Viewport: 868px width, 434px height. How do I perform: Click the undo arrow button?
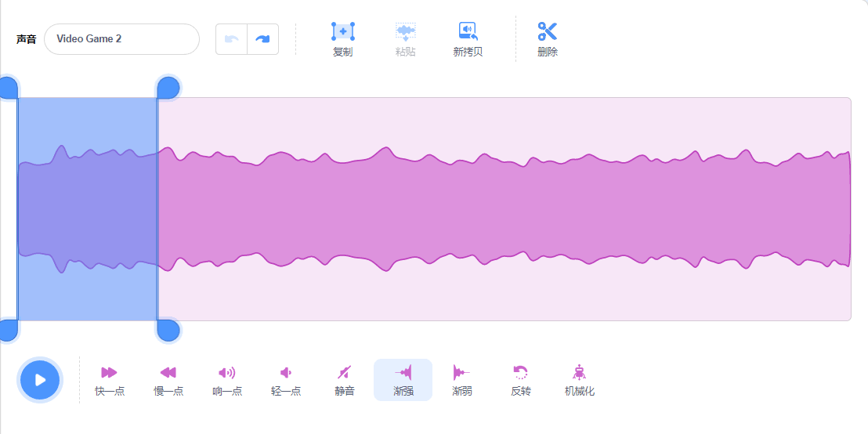[x=232, y=39]
